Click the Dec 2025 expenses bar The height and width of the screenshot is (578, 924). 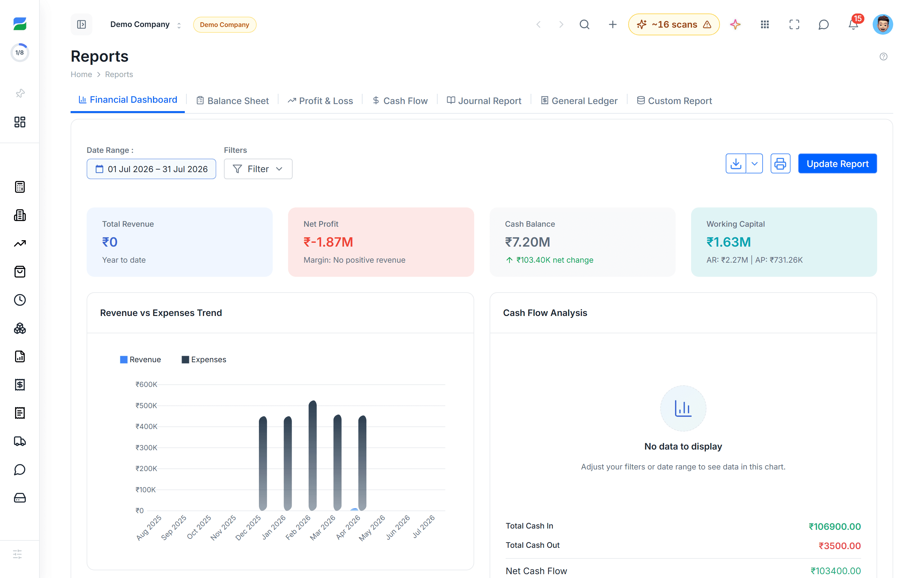pos(263,463)
